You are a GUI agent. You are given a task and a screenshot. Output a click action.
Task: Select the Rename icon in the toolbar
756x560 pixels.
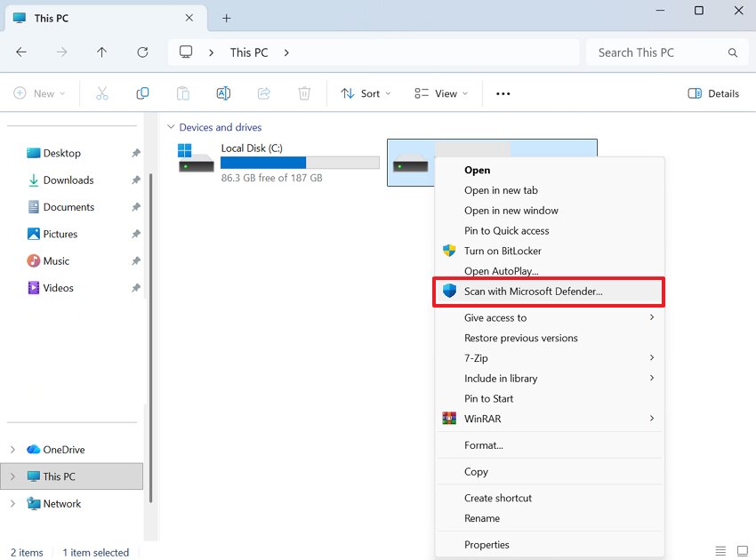(223, 92)
